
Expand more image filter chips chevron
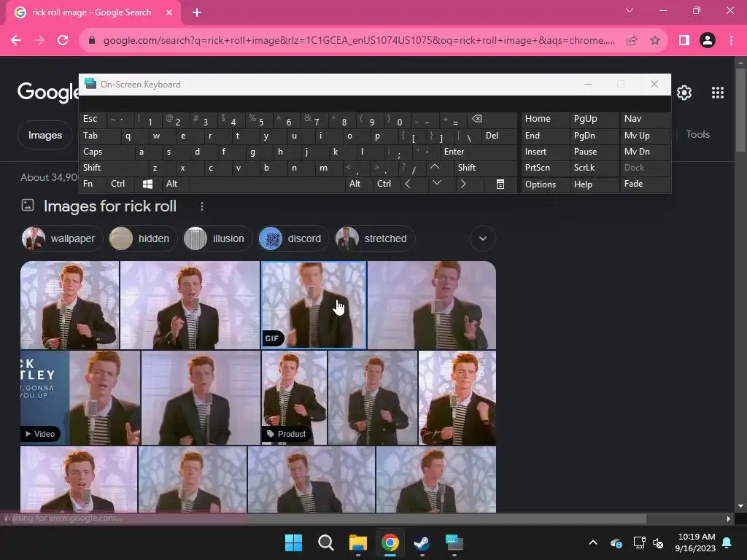pos(483,238)
